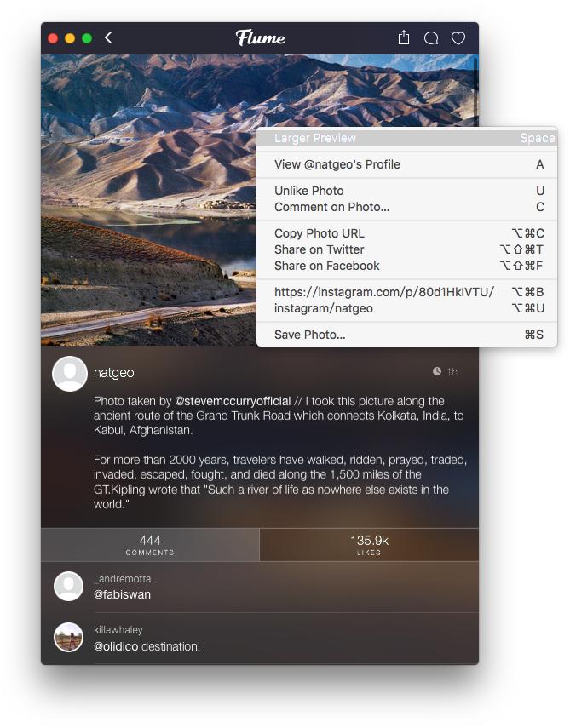Close the Flume window with red button
This screenshot has height=728, width=570.
click(x=53, y=38)
